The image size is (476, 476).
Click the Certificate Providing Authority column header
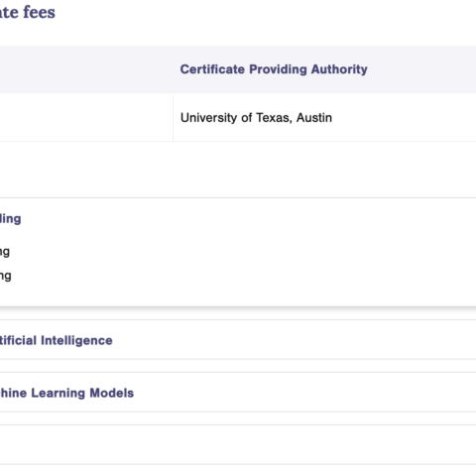pyautogui.click(x=274, y=69)
